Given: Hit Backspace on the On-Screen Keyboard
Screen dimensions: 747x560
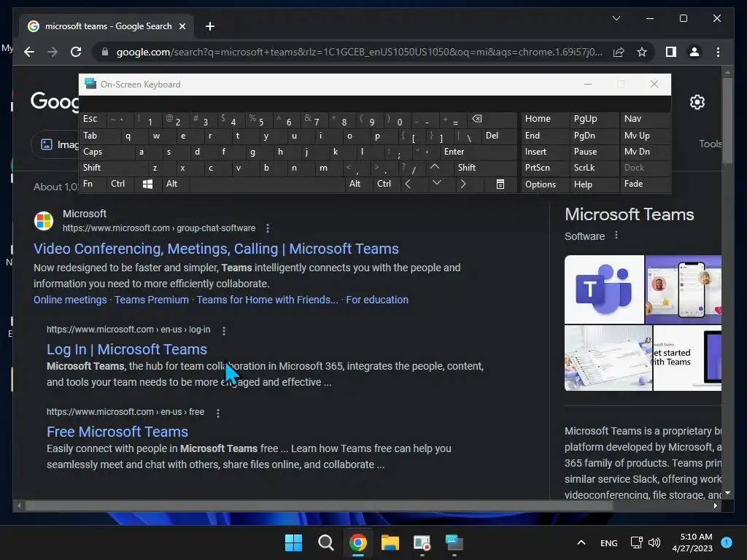Looking at the screenshot, I should click(x=492, y=119).
